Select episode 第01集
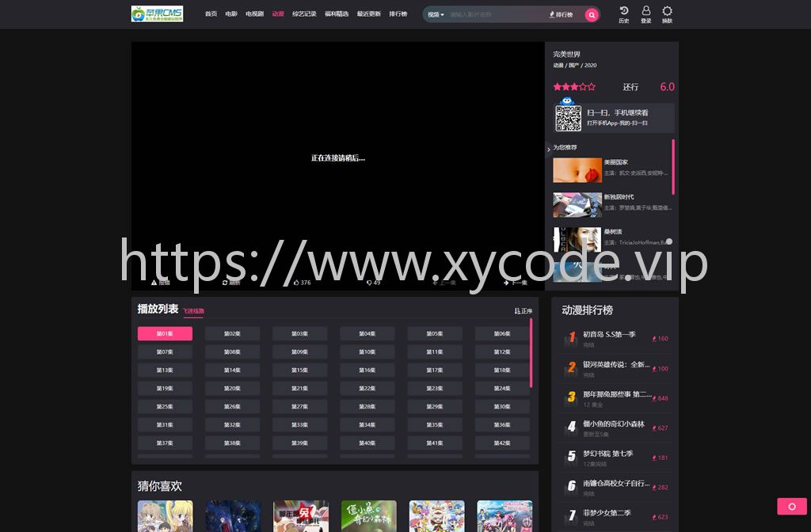 click(165, 333)
